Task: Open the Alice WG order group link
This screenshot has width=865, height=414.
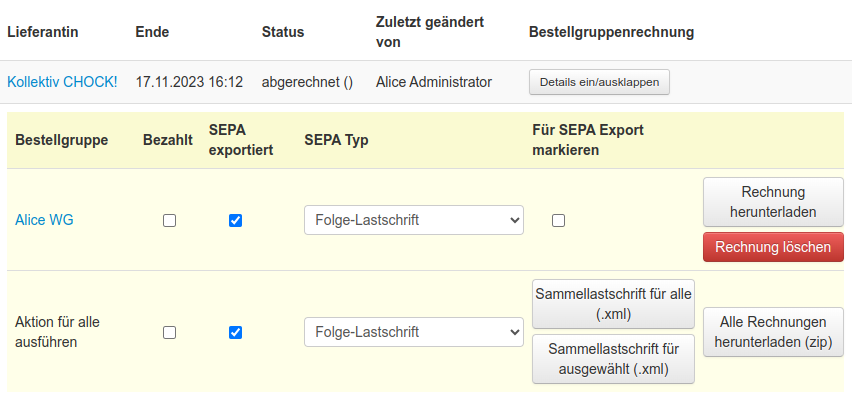Action: point(44,221)
